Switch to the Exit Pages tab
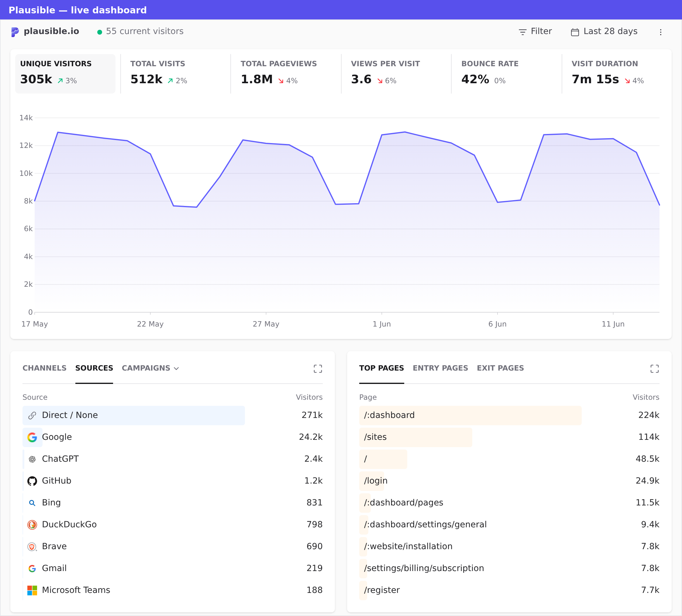 click(500, 368)
